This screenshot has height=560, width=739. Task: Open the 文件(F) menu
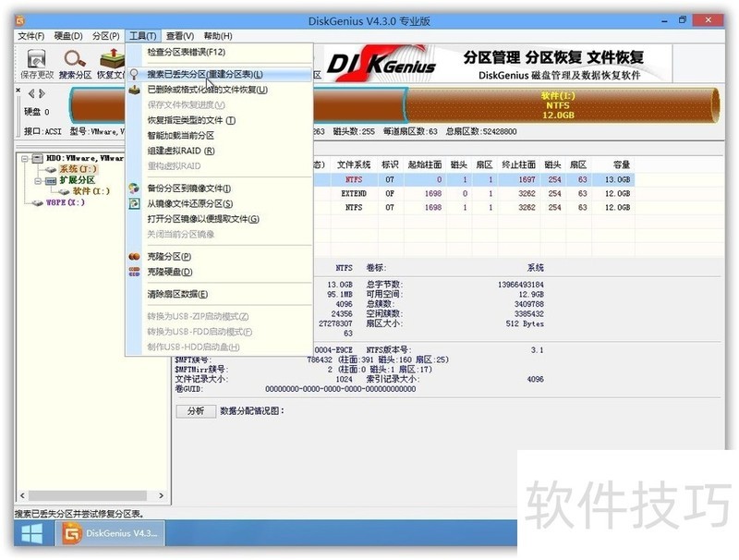coord(30,36)
